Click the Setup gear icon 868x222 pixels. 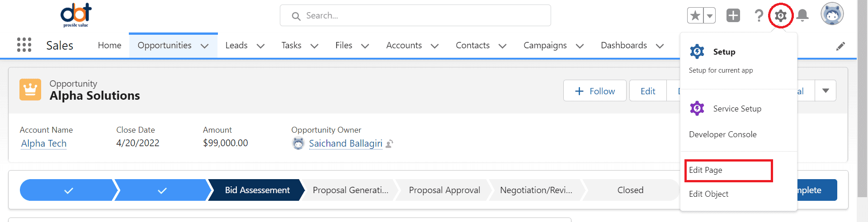(781, 16)
